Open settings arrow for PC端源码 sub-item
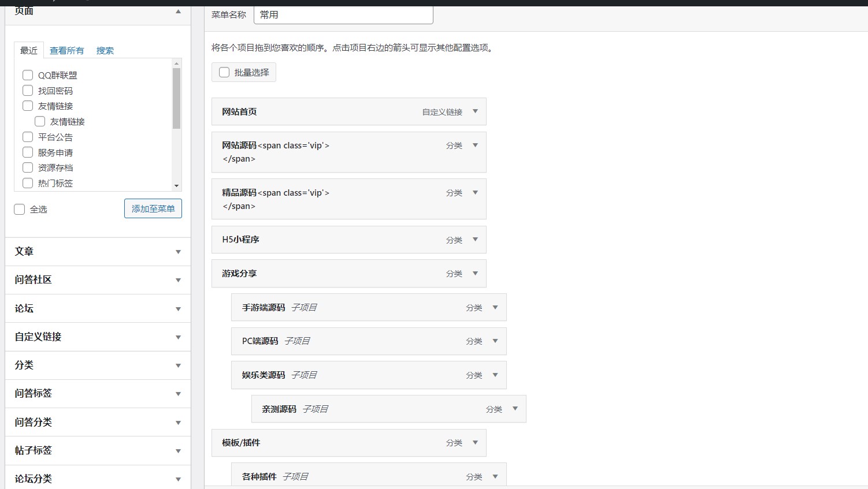The height and width of the screenshot is (489, 868). point(495,341)
